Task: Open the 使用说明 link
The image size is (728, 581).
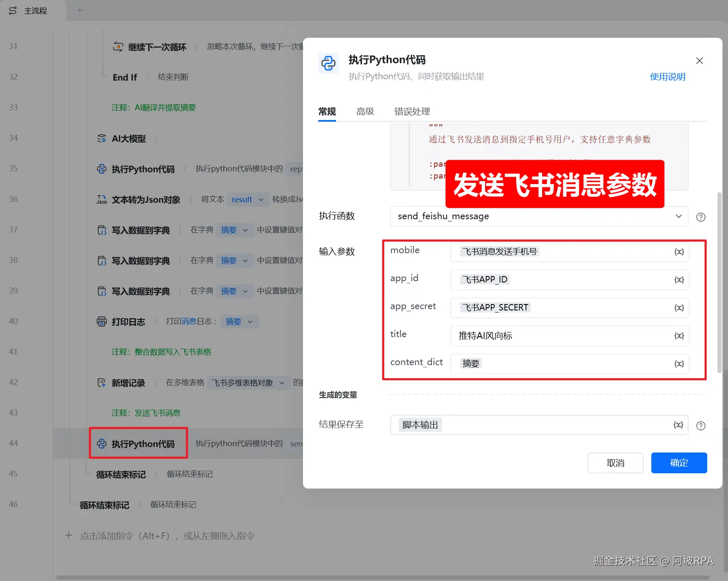Action: pyautogui.click(x=667, y=77)
